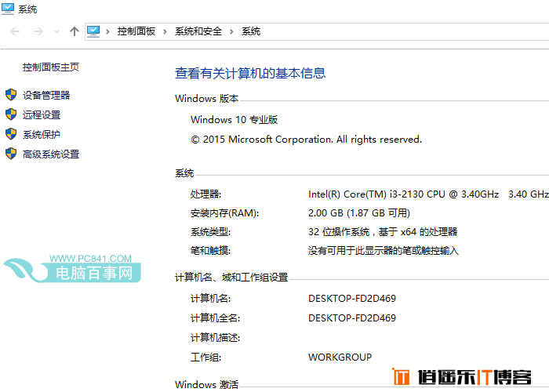
Task: Open 远程设置 link
Action: (42, 114)
